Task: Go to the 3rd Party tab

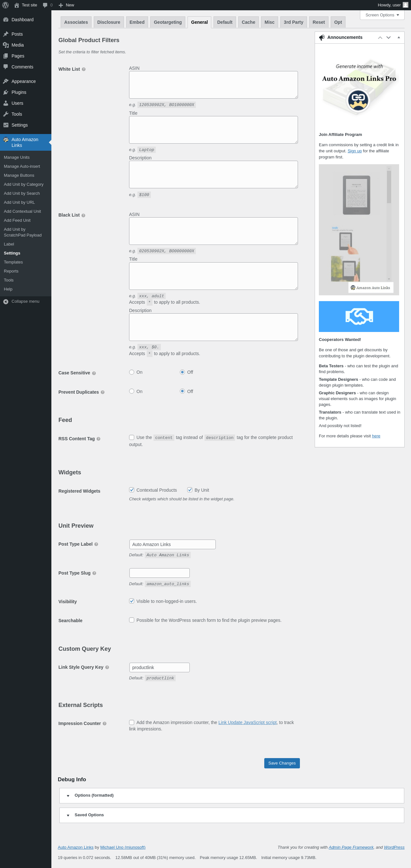Action: [293, 22]
